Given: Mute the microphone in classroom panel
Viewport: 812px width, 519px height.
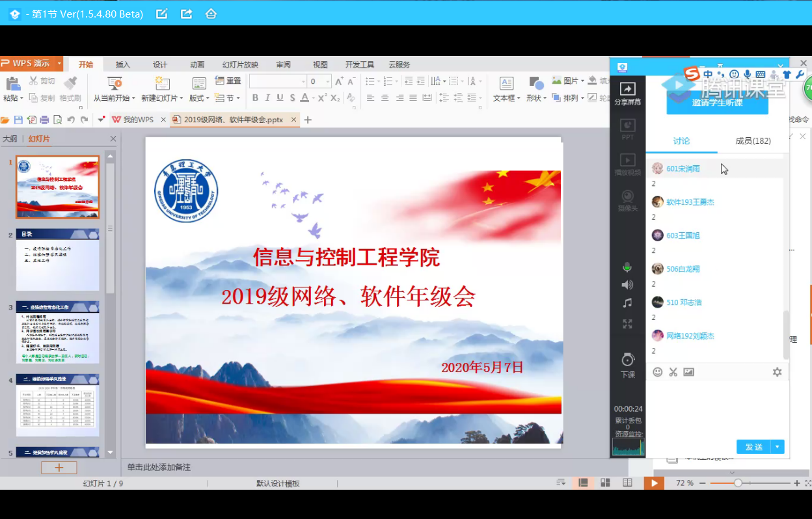Looking at the screenshot, I should coord(627,267).
